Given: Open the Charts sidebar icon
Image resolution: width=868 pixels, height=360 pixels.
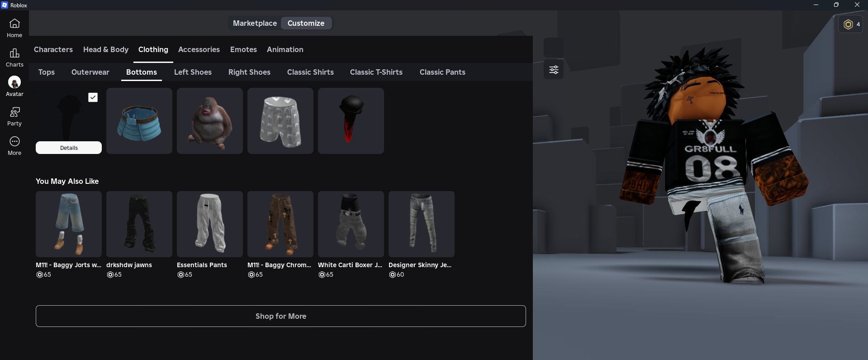Looking at the screenshot, I should tap(14, 53).
